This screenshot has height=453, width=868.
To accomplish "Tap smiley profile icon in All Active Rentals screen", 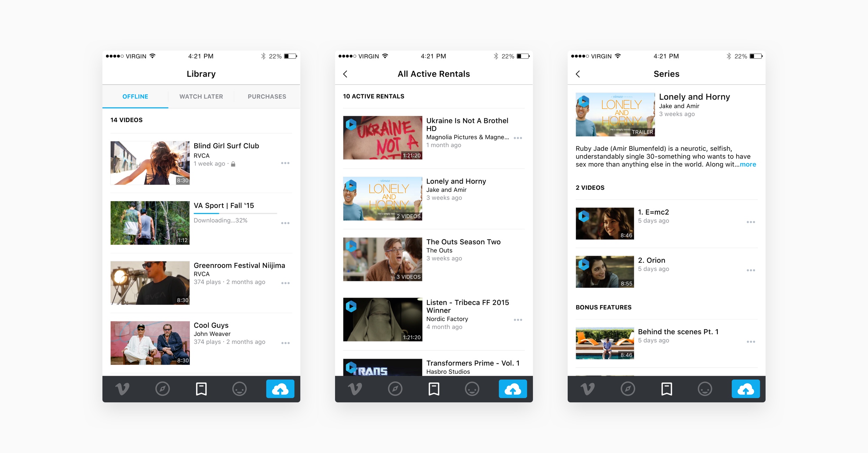I will coord(472,389).
